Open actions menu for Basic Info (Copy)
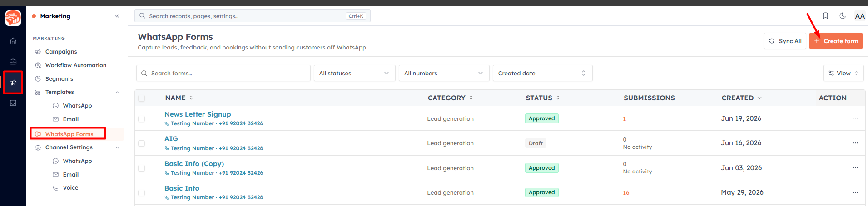The height and width of the screenshot is (206, 868). pos(855,167)
